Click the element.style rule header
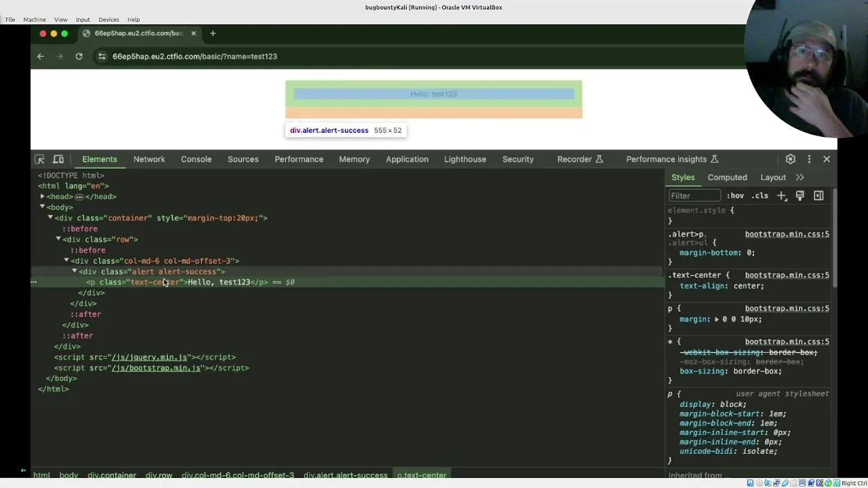Image resolution: width=868 pixels, height=488 pixels. click(701, 211)
